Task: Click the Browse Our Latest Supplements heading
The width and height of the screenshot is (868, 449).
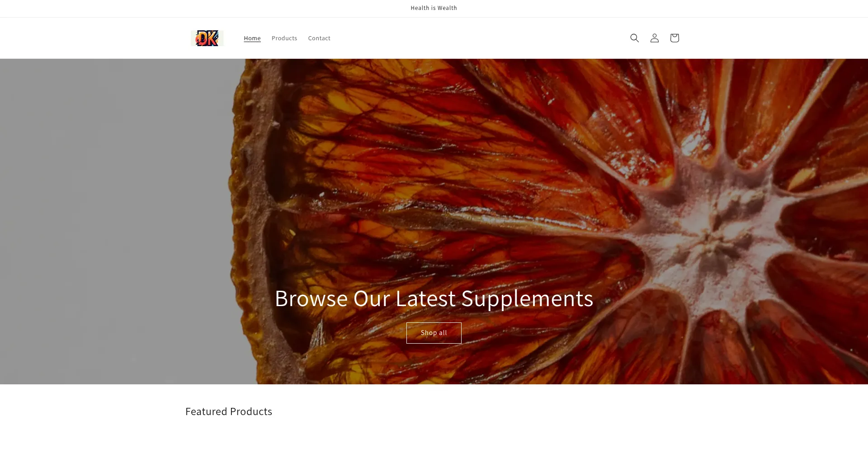Action: coord(434,298)
